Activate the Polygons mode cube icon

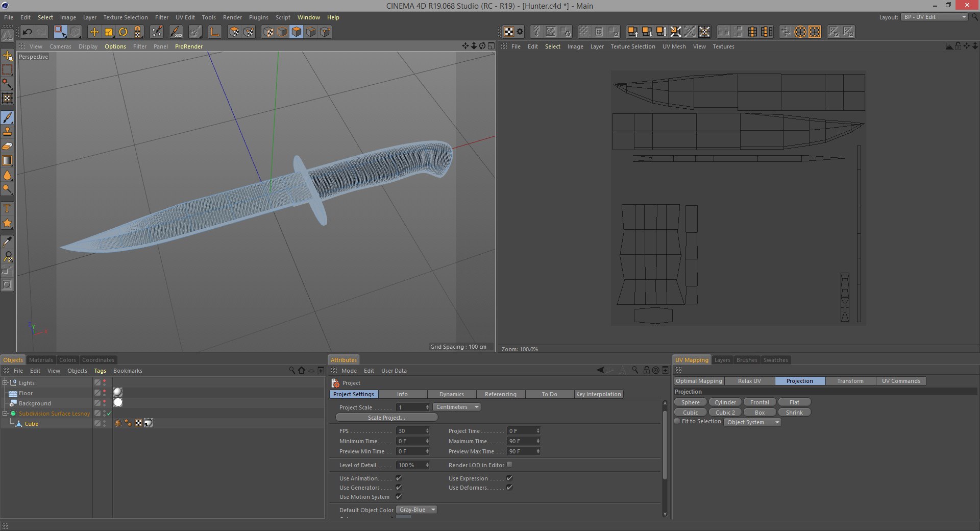tap(297, 32)
